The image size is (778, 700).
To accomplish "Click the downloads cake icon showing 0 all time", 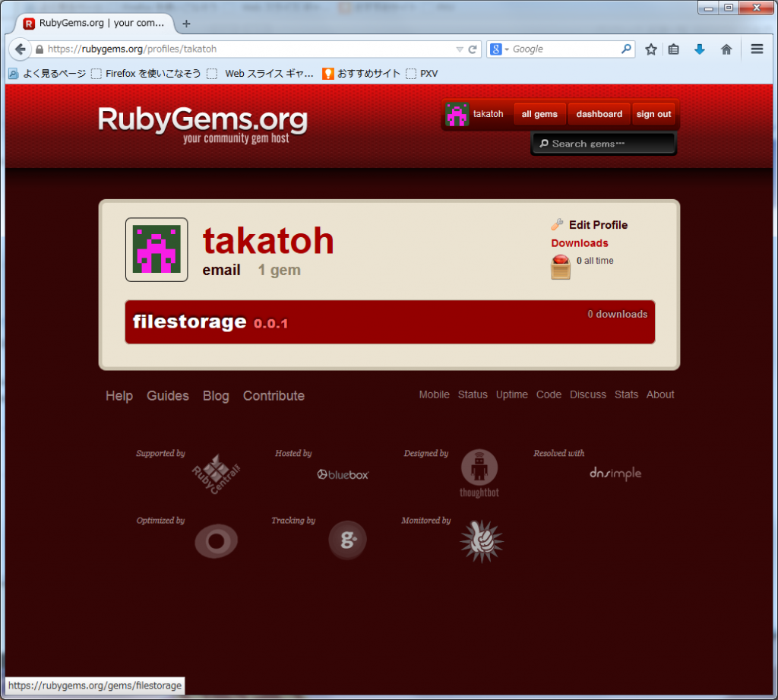I will point(560,267).
